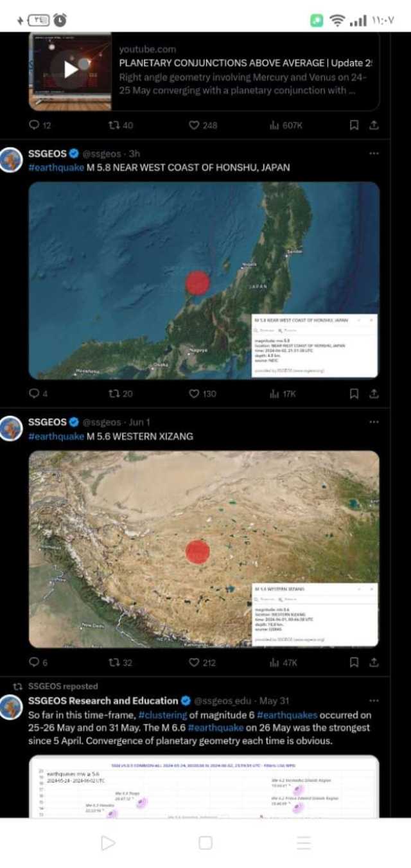Bookmark the Honshu Japan earthquake tweet

(x=354, y=394)
